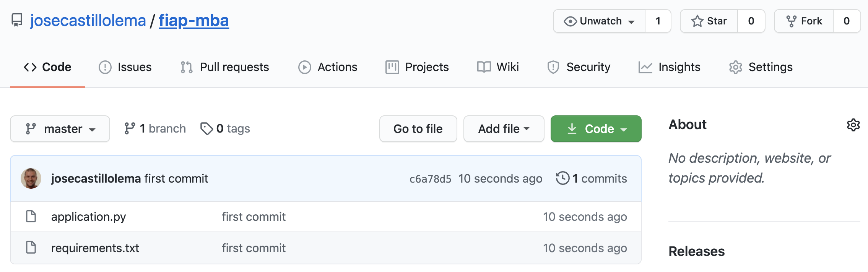Viewport: 868px width, 272px height.
Task: Open the master branch dropdown
Action: [x=60, y=129]
